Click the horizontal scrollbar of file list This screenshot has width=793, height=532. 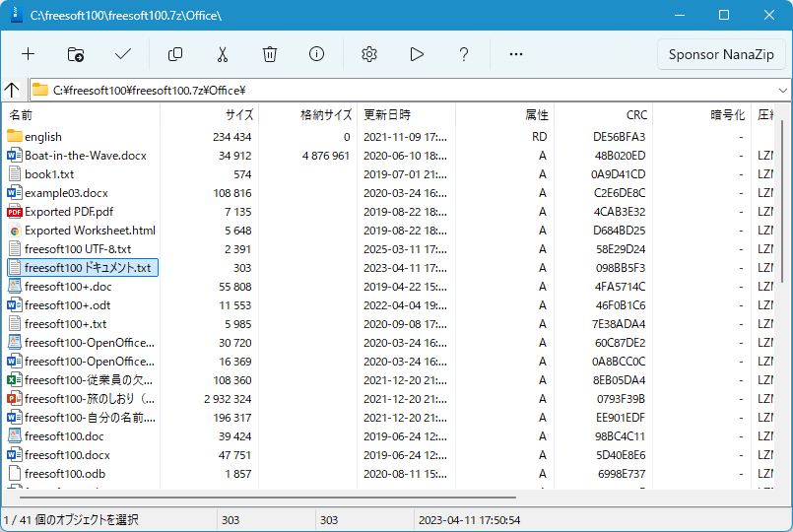click(268, 498)
